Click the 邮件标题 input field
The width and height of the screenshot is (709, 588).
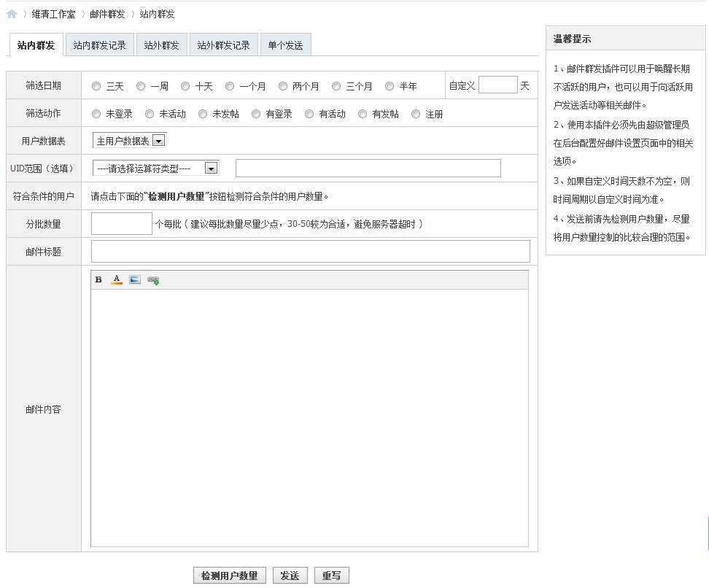310,252
